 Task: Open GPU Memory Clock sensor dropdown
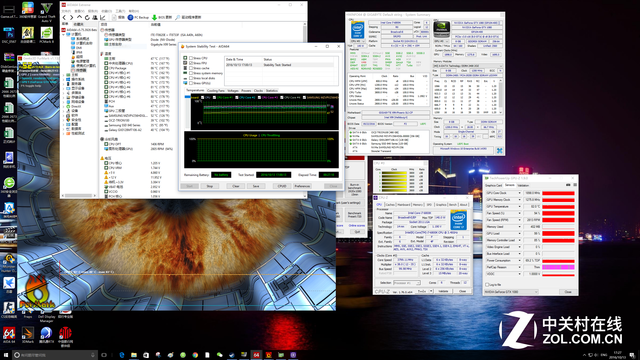[520, 200]
